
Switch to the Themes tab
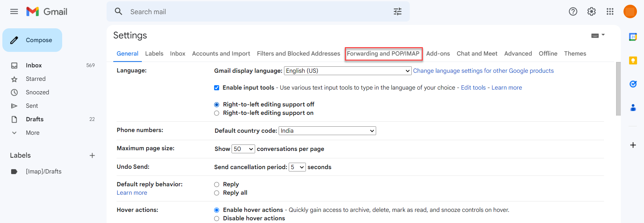575,54
